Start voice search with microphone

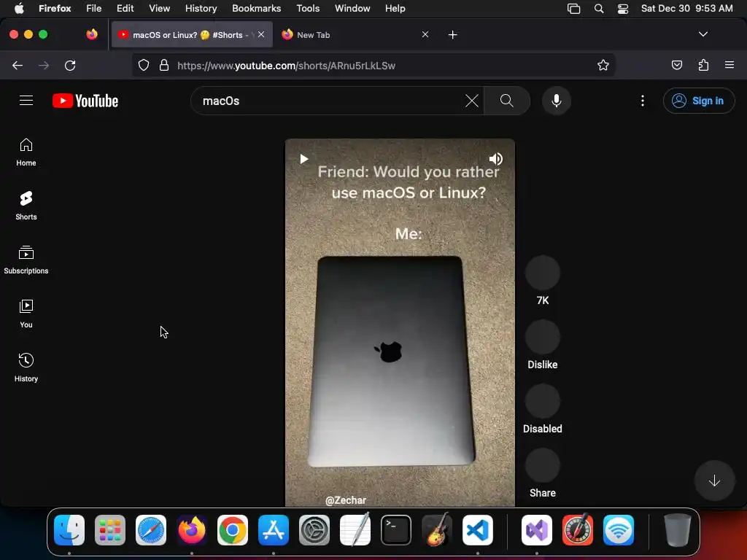[x=557, y=101]
